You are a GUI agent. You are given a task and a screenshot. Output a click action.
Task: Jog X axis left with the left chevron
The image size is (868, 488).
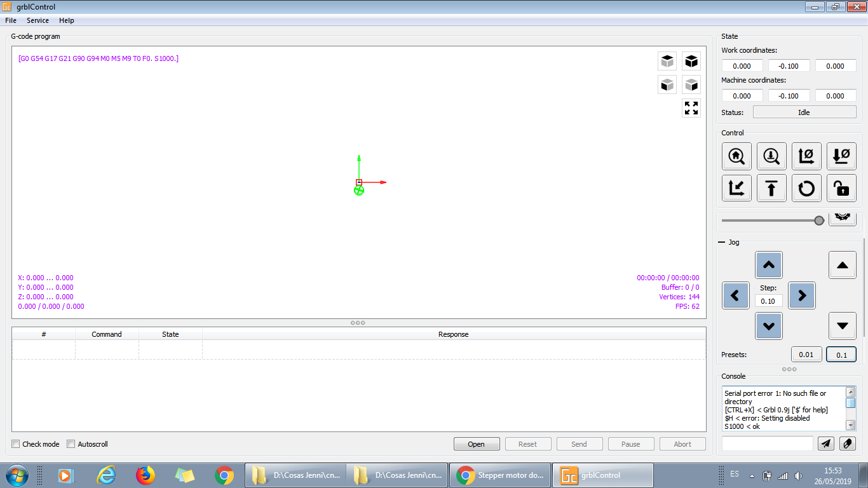736,295
